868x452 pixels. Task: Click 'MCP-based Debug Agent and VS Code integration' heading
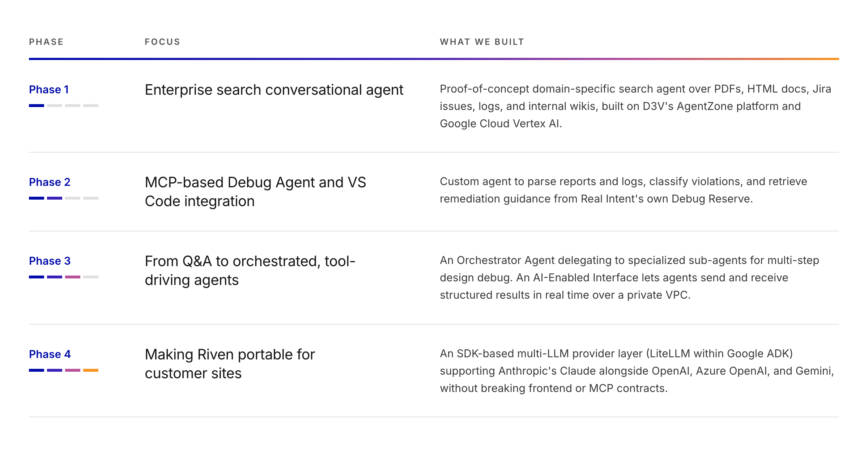click(x=255, y=192)
